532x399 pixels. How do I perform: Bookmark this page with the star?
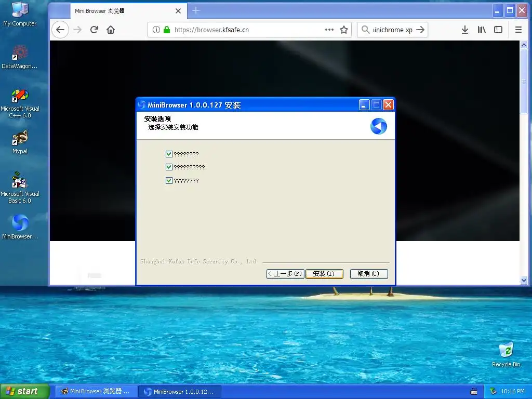pos(344,30)
